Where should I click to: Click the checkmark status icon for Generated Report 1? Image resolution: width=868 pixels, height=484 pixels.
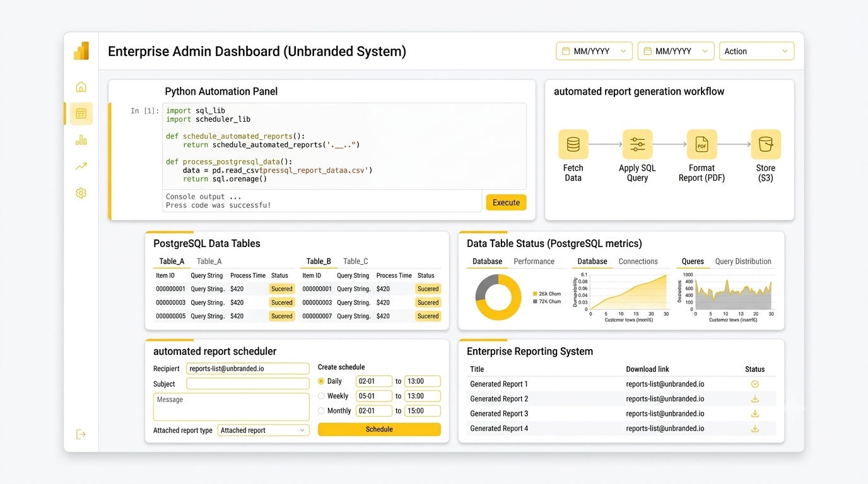point(754,384)
